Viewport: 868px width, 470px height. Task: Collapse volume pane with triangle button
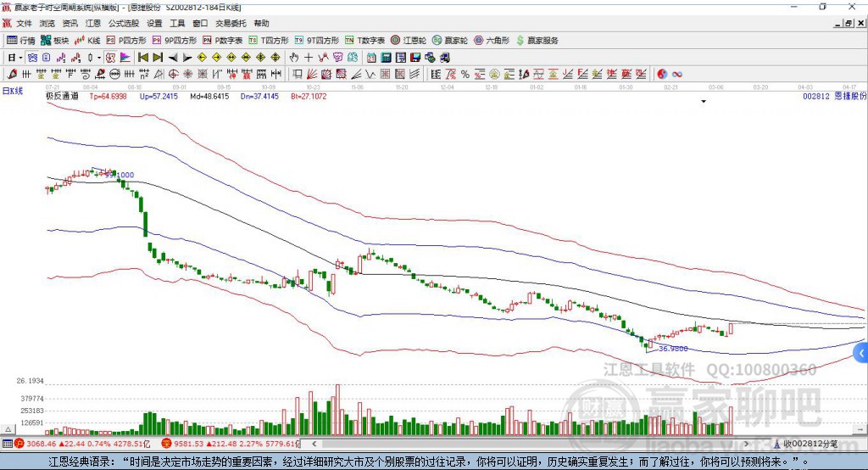pos(8,429)
